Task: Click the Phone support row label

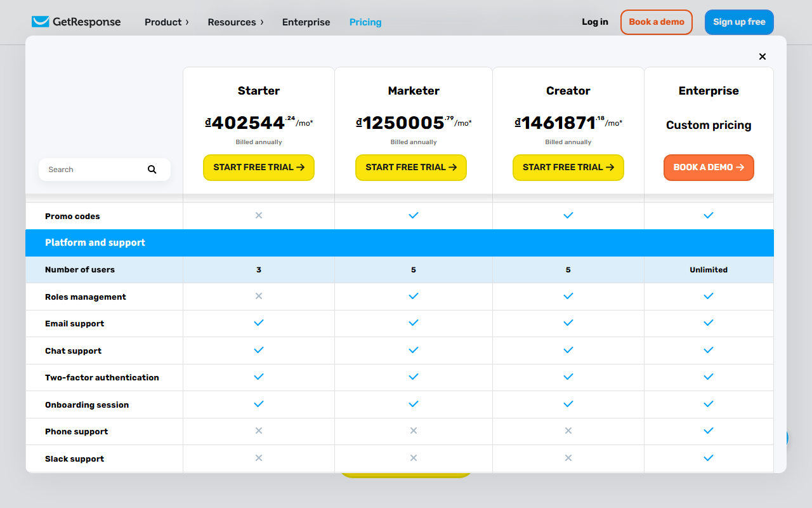Action: click(77, 432)
